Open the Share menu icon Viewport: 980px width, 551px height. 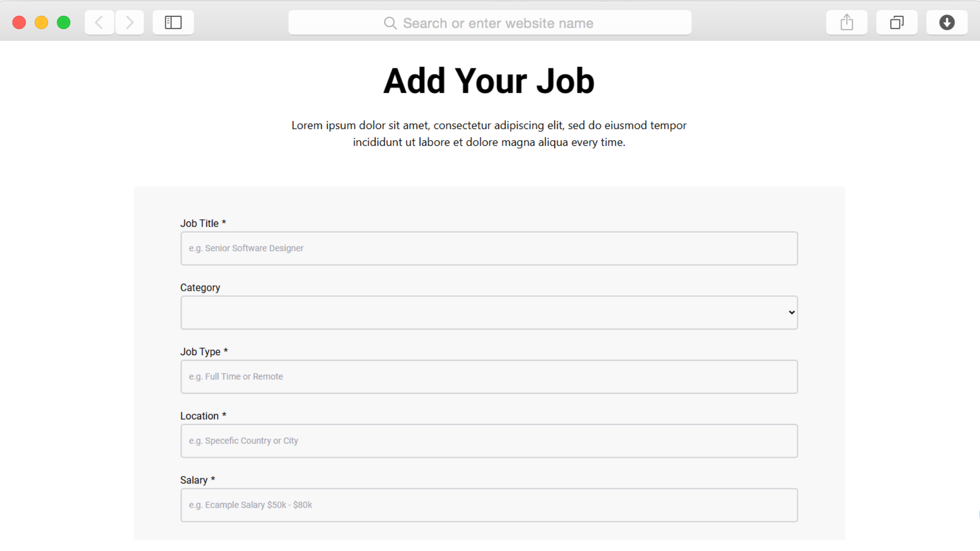(847, 22)
